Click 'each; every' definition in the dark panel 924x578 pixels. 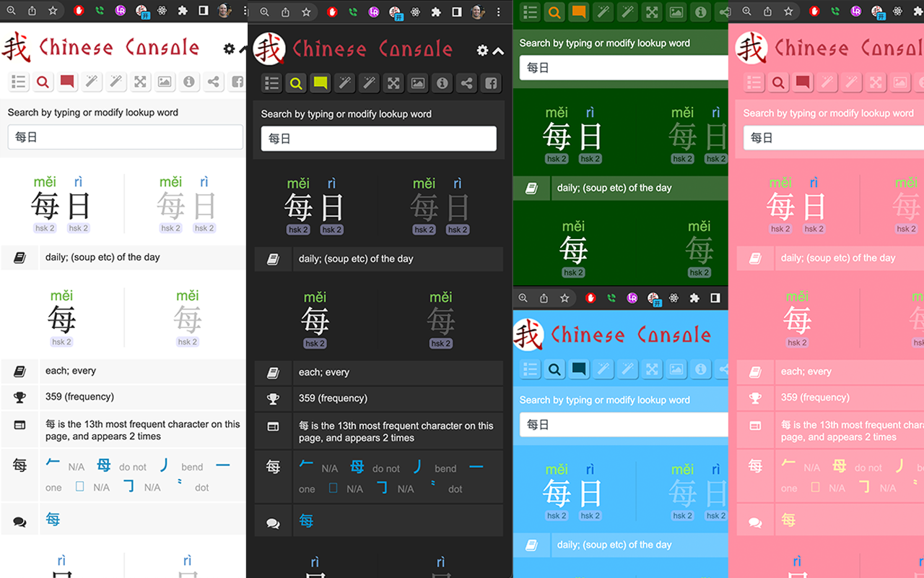[x=324, y=373]
